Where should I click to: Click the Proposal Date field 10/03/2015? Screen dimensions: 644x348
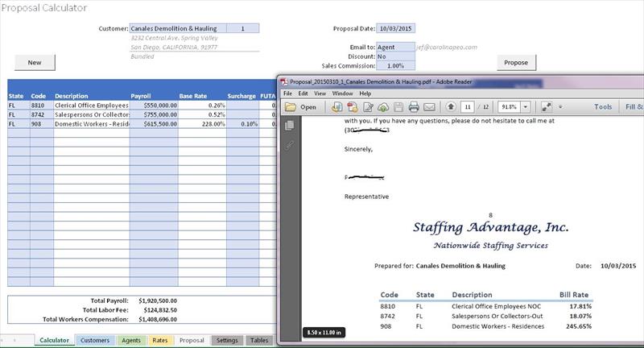(395, 28)
